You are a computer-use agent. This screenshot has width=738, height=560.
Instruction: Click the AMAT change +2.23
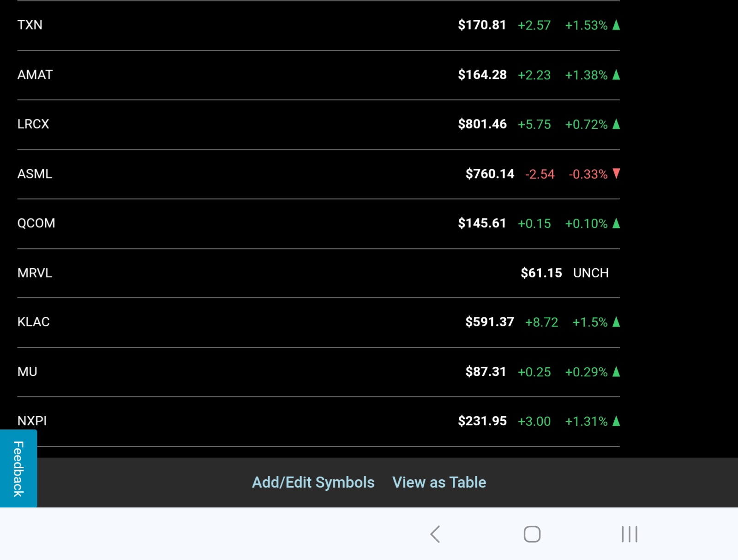pos(534,75)
